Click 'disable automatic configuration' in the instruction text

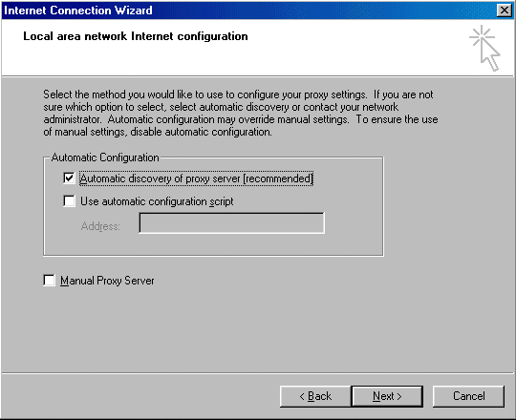(x=201, y=132)
